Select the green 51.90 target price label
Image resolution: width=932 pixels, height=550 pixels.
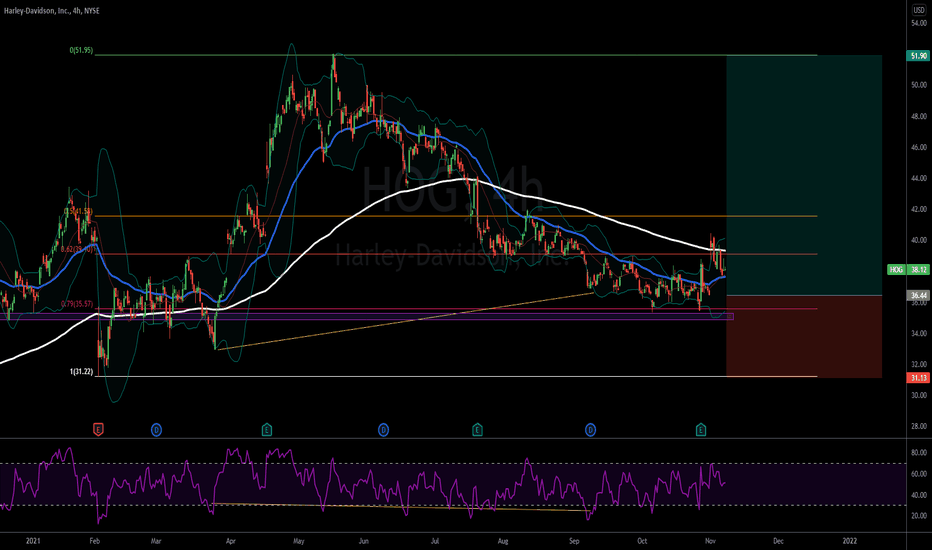pyautogui.click(x=918, y=56)
